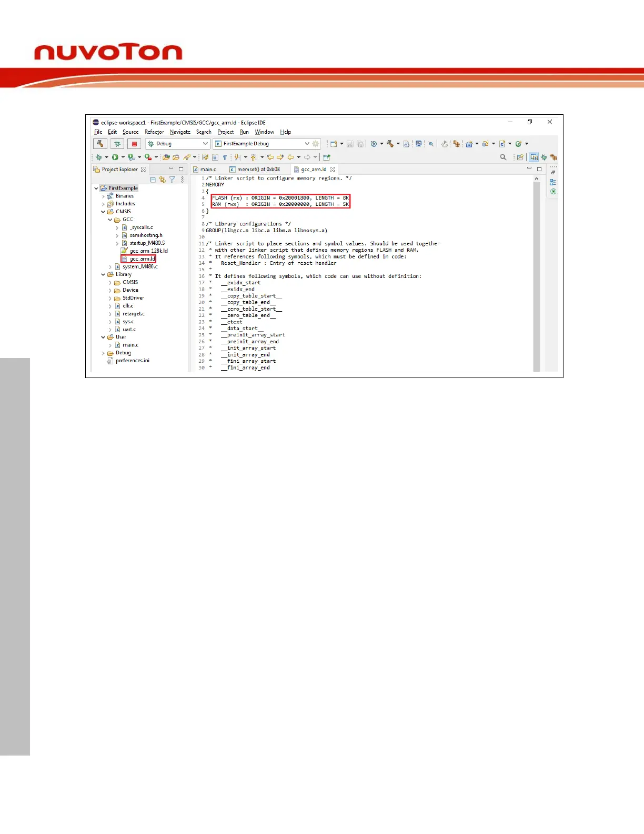
Task: Close the gcc_arm.ld editor tab
Action: tap(333, 170)
